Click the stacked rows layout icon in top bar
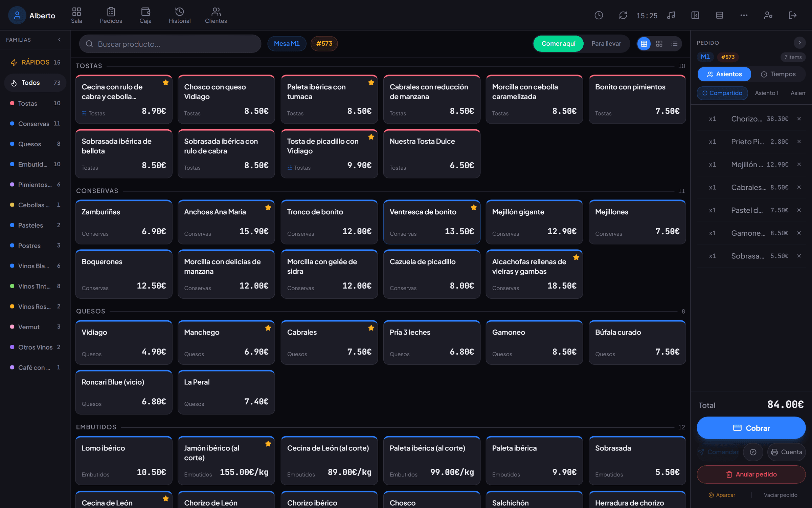812x508 pixels. 720,15
